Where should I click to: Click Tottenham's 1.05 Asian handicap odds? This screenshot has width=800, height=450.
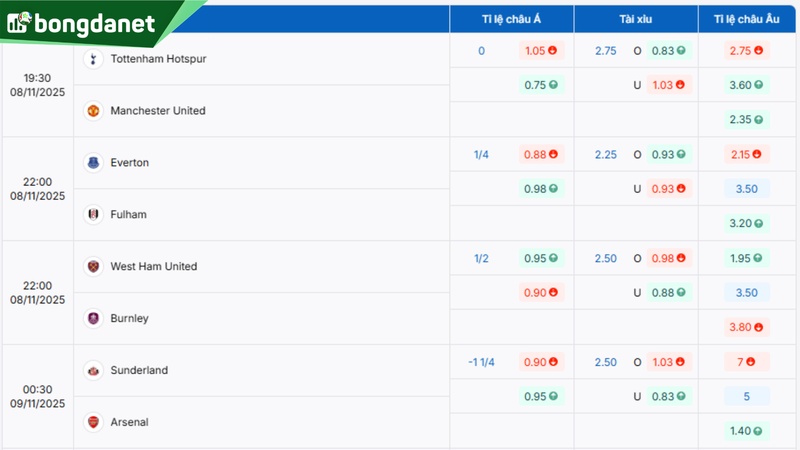pos(540,51)
